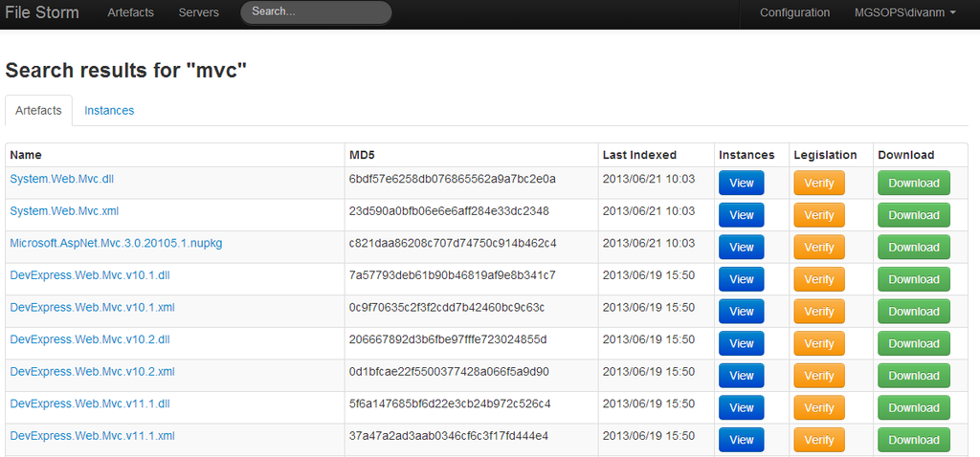
Task: View instances of DevExpress.Web.Mvc.v11.1.xml
Action: point(742,440)
